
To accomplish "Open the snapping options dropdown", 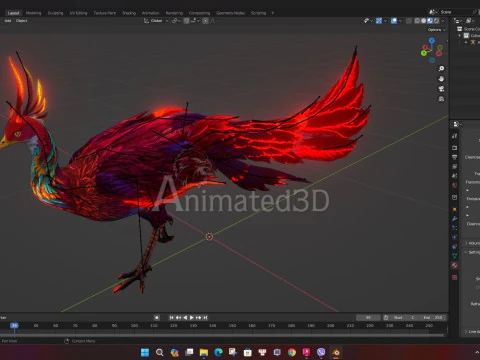I will [x=195, y=21].
